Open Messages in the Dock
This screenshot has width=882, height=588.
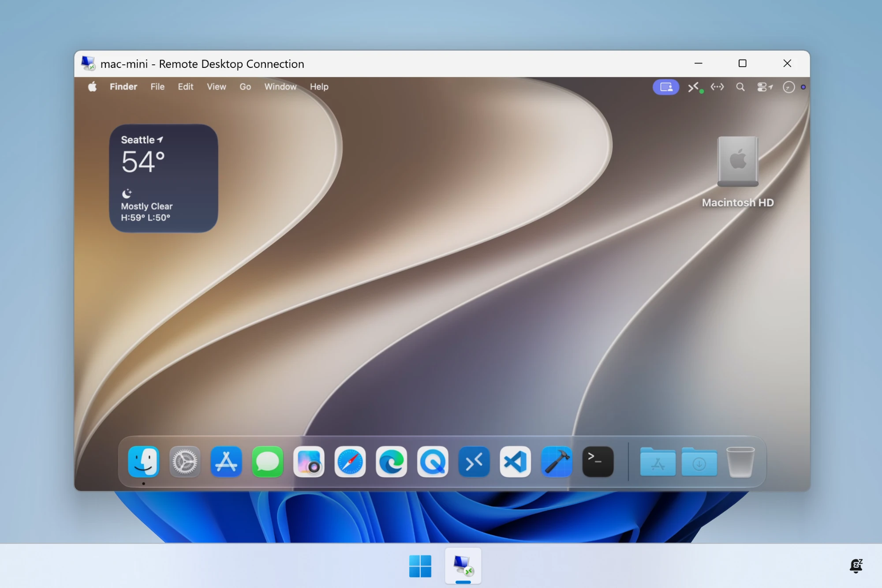[x=267, y=462]
